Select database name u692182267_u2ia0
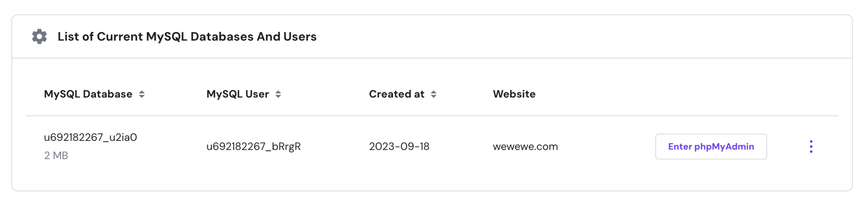 [90, 138]
